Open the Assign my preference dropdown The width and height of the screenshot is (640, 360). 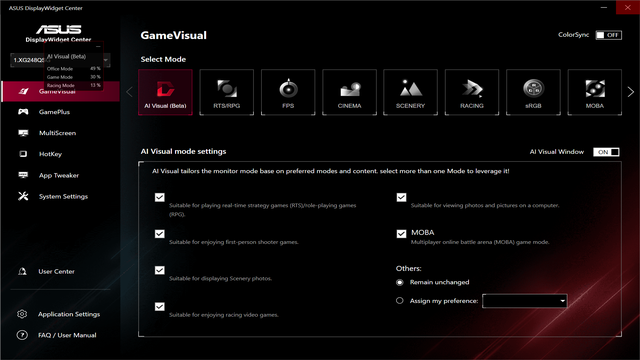click(x=524, y=301)
